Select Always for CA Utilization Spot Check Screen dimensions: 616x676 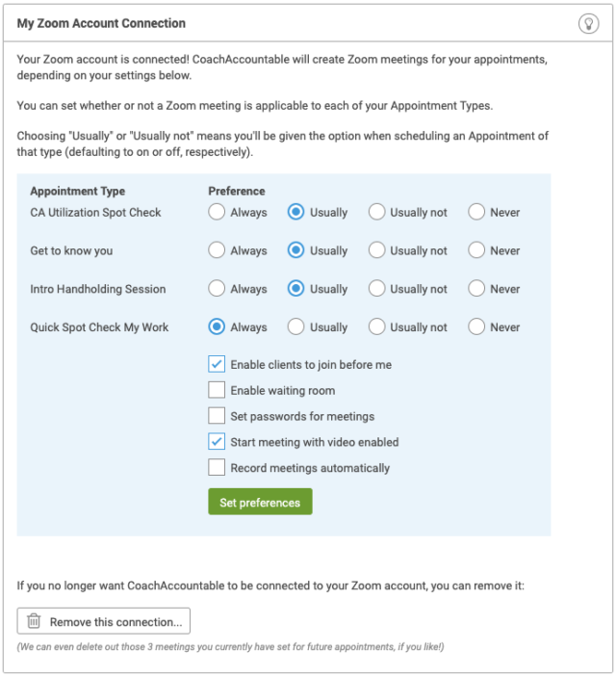(217, 212)
